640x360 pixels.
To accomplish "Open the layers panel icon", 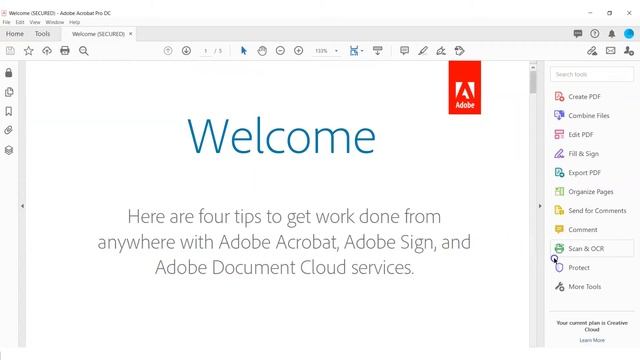I will pos(9,150).
